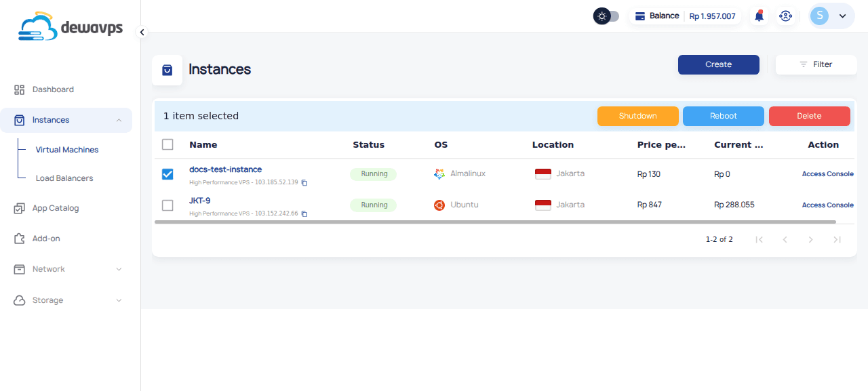Navigate to App Catalog
The height and width of the screenshot is (391, 868).
click(56, 208)
